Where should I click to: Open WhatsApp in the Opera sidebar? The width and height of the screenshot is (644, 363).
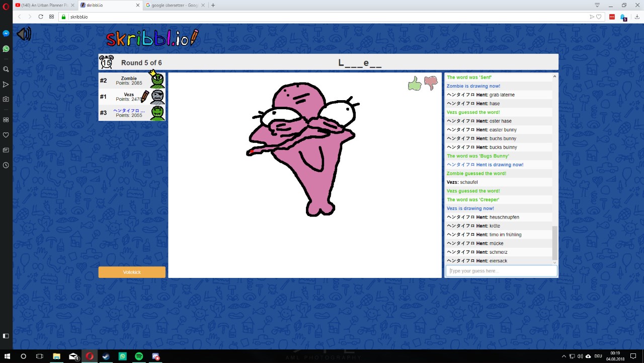click(6, 49)
